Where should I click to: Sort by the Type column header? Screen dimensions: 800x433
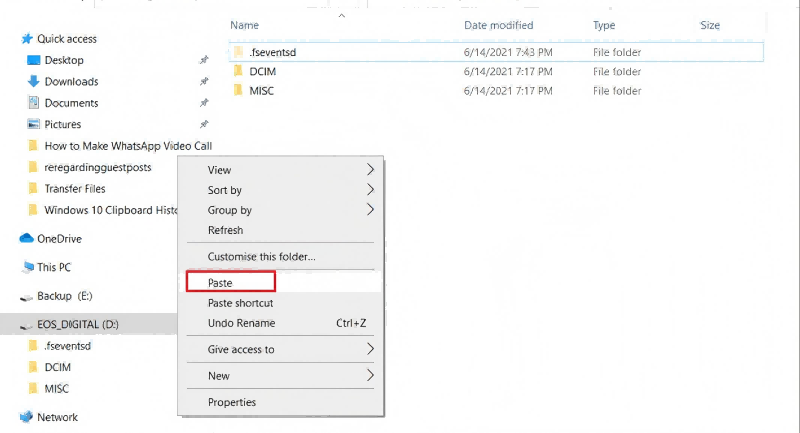604,25
